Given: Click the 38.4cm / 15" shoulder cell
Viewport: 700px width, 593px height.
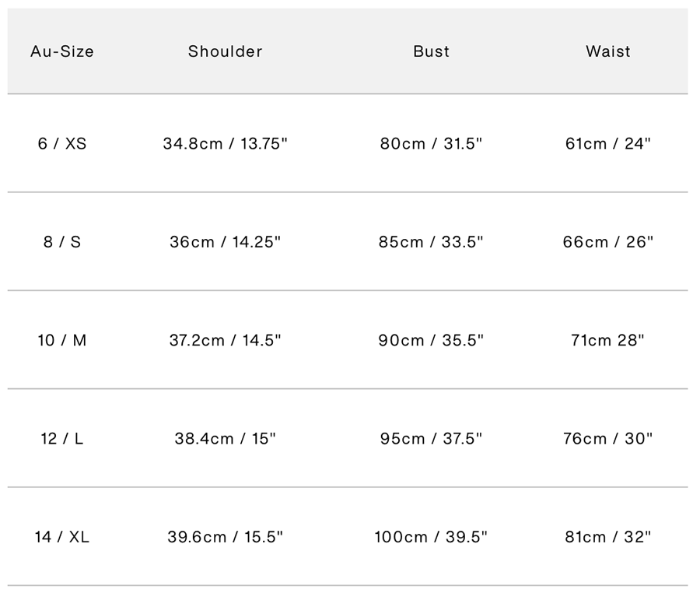Looking at the screenshot, I should 226,439.
